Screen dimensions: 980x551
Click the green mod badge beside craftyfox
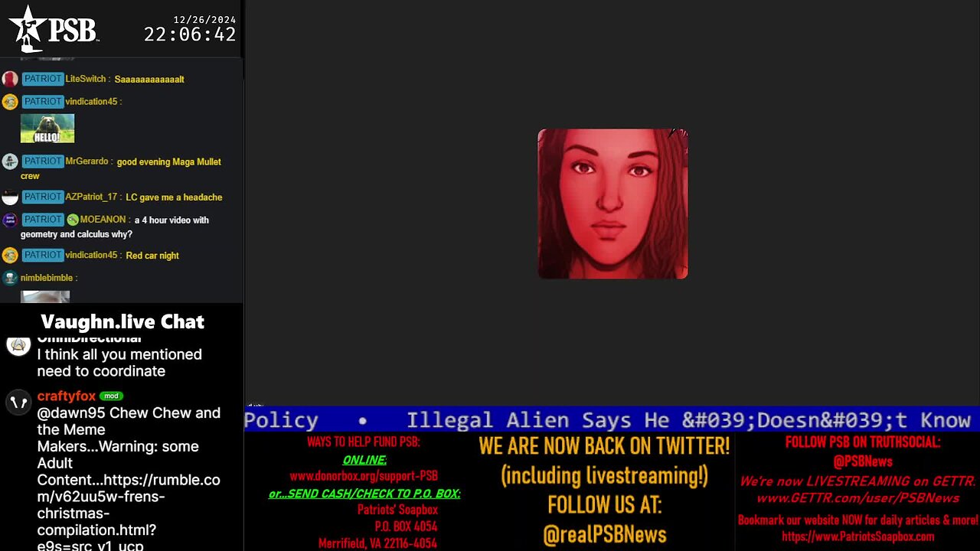[x=111, y=396]
